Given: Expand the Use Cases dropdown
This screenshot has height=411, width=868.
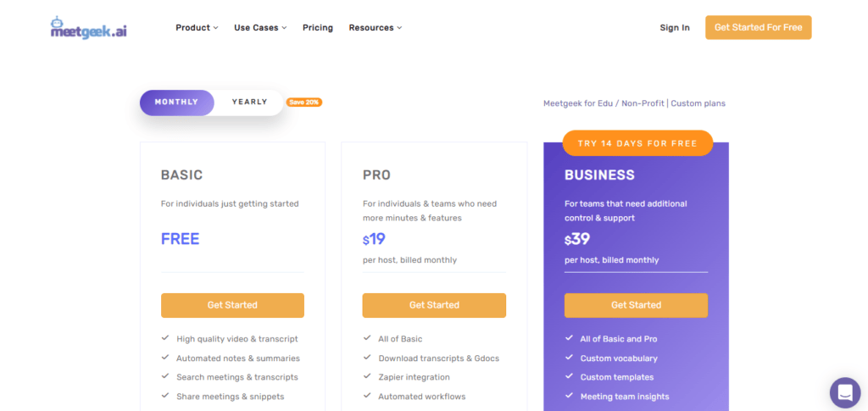Looking at the screenshot, I should coord(260,28).
